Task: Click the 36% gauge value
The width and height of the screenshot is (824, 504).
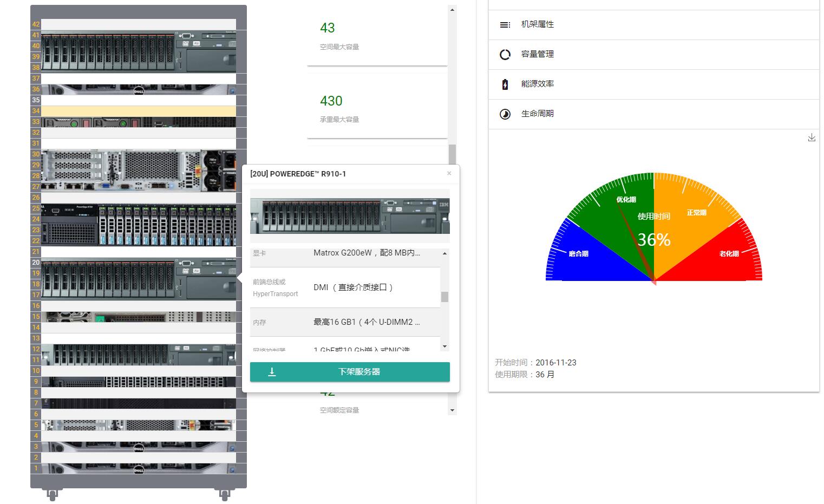Action: (654, 239)
